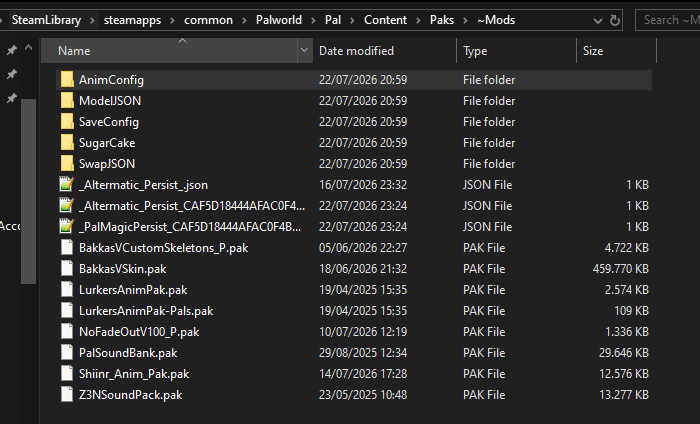
Task: Navigate to Pal in the breadcrumb
Action: point(333,20)
